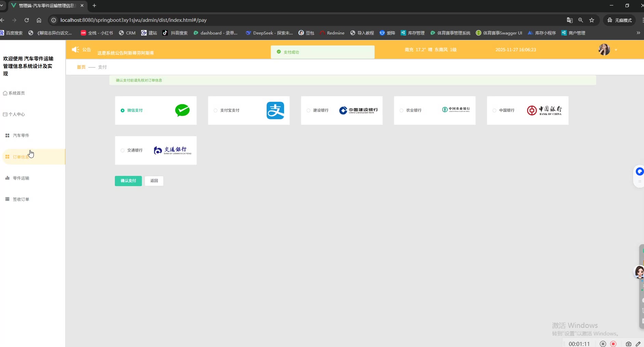Open a new browser tab
The width and height of the screenshot is (644, 347).
pos(94,5)
